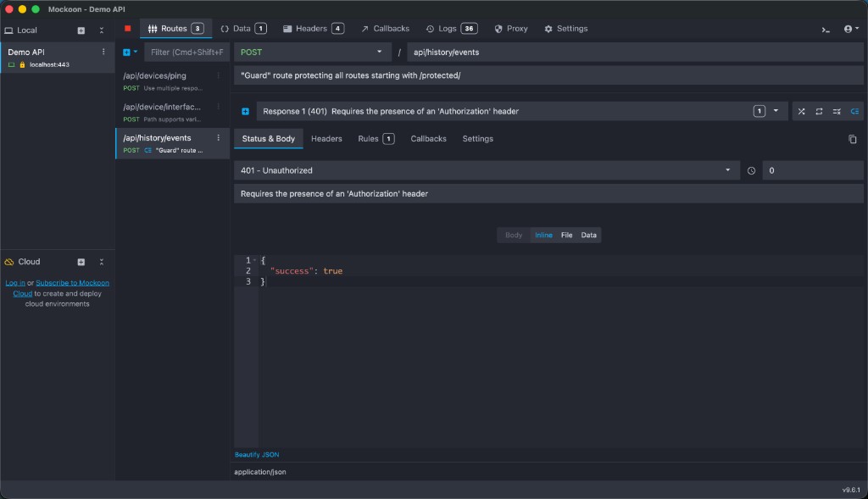Open the Data tab
The height and width of the screenshot is (499, 868).
coord(243,28)
